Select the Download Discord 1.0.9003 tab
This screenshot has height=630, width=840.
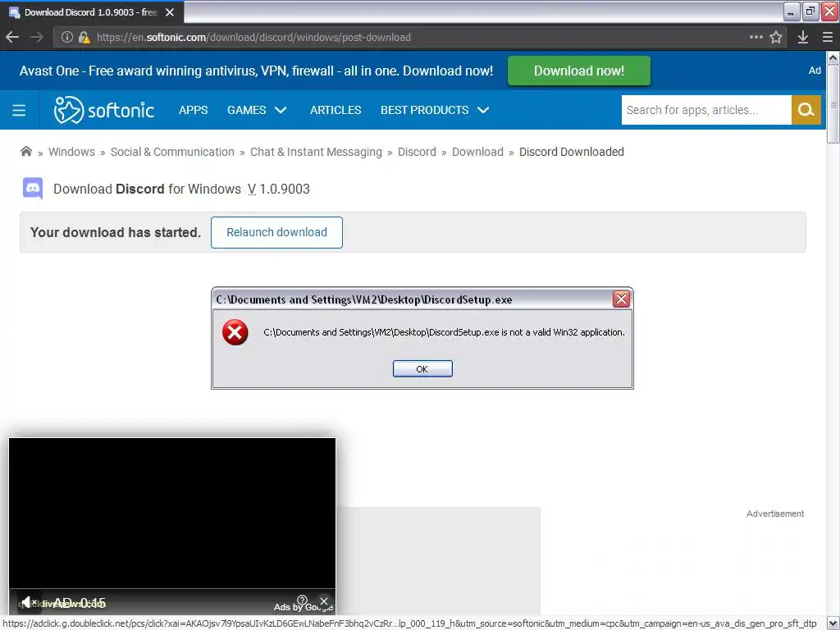pos(92,12)
